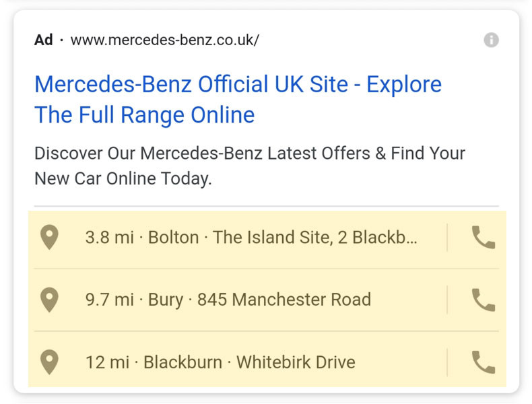The height and width of the screenshot is (404, 532).
Task: Click the "Ad" label
Action: tap(44, 40)
